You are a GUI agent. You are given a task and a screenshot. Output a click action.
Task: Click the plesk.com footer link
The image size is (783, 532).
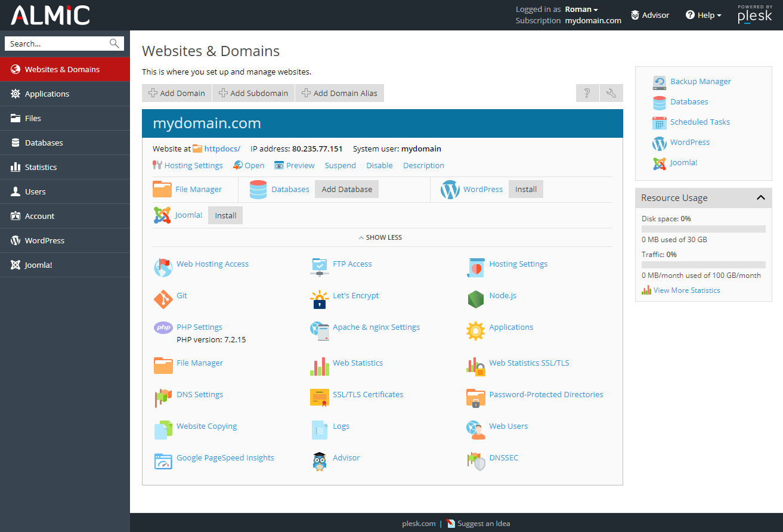(419, 524)
